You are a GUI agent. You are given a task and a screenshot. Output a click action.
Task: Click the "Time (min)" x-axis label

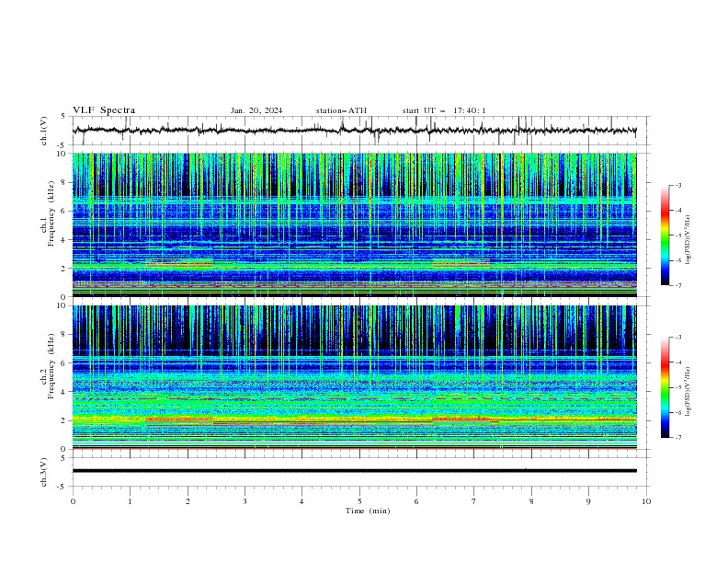point(368,511)
